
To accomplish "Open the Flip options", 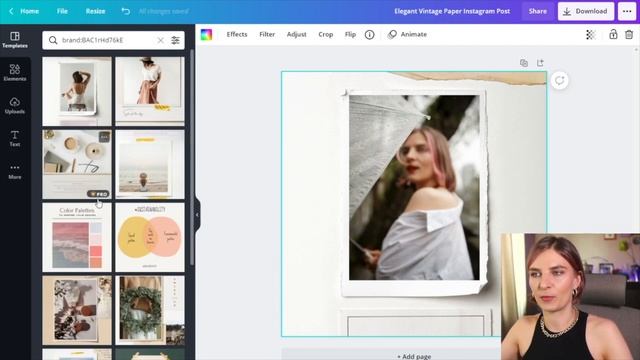I will click(x=350, y=34).
